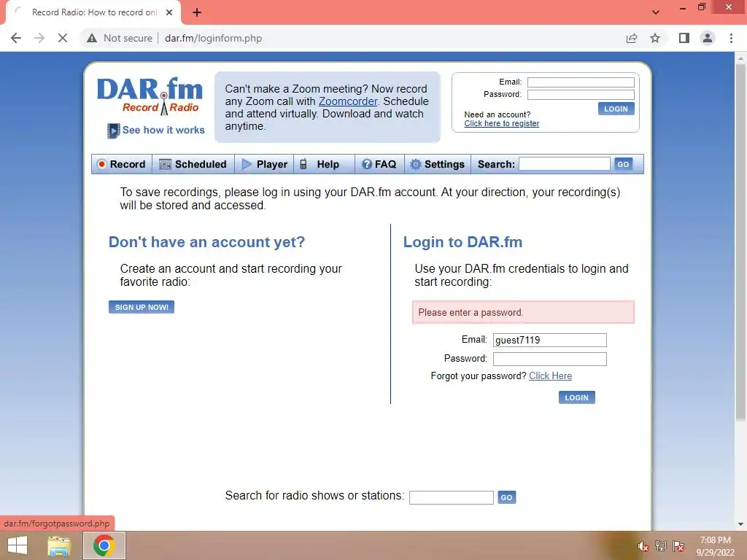Viewport: 747px width, 560px height.
Task: Open the Zoomcorder link
Action: [348, 101]
